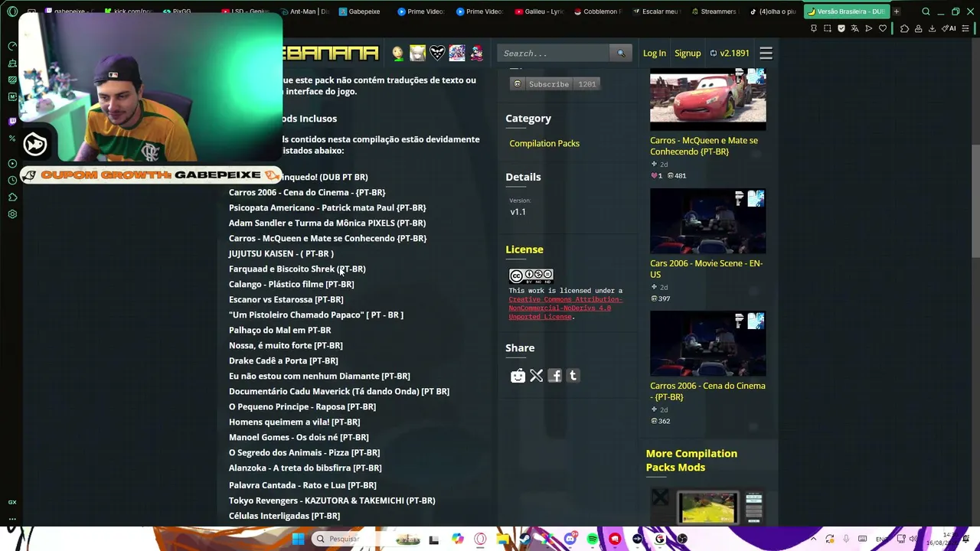Select 'Farquaad e Biscoito Shrek' entry
The image size is (980, 551).
coord(297,269)
